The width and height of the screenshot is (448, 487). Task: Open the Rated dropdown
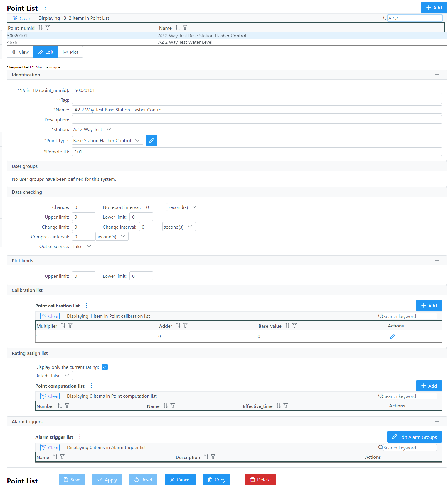point(61,376)
